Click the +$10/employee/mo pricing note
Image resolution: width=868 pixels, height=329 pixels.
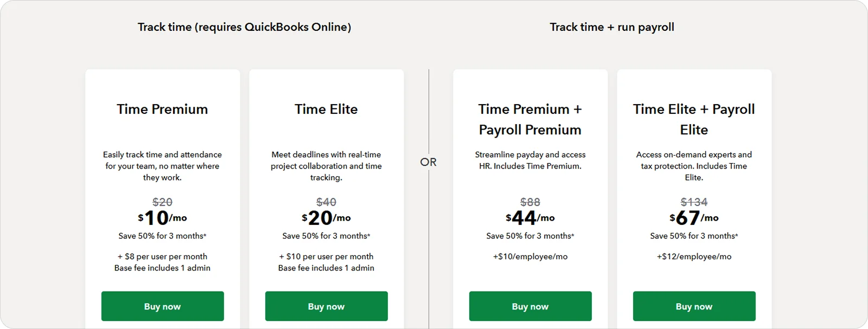(x=530, y=256)
